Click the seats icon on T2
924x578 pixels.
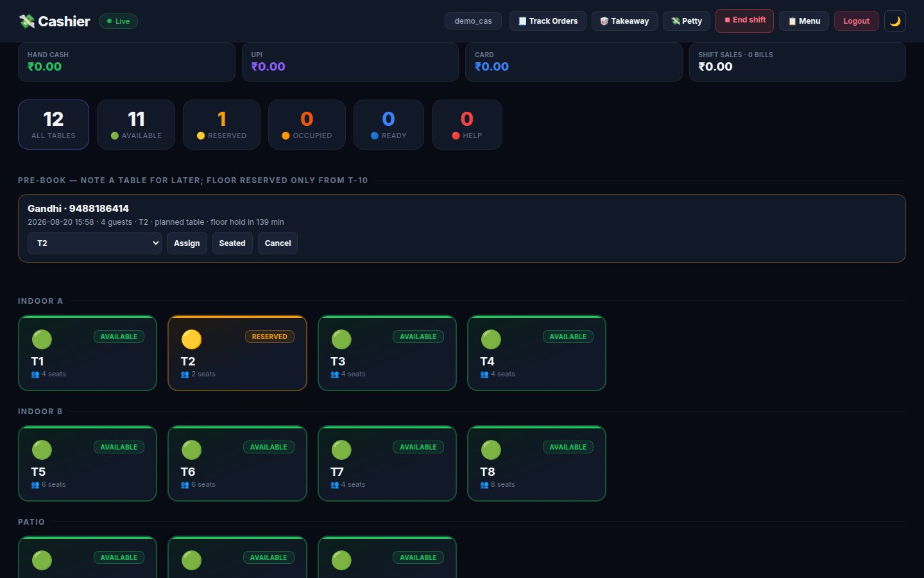[x=185, y=374]
